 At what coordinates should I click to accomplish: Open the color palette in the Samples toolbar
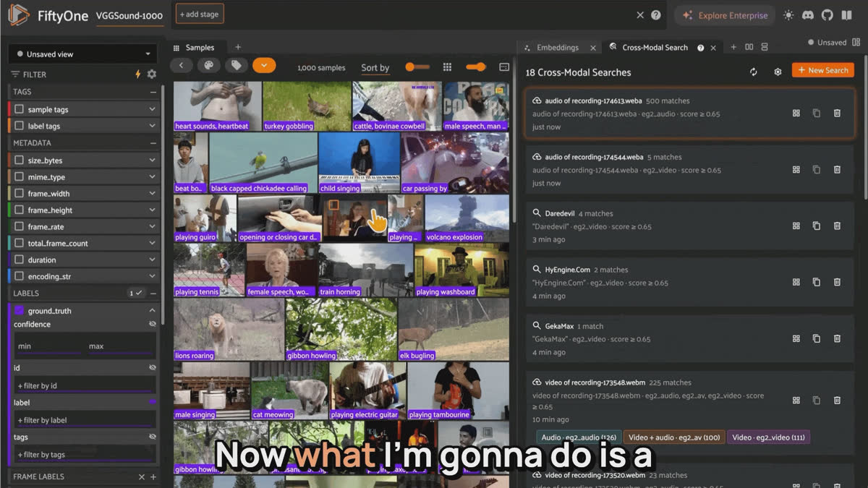pyautogui.click(x=208, y=66)
